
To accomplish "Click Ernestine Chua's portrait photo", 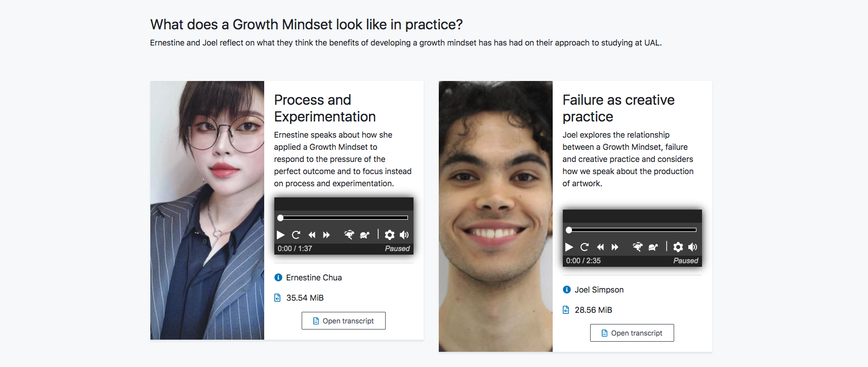I will [x=207, y=210].
